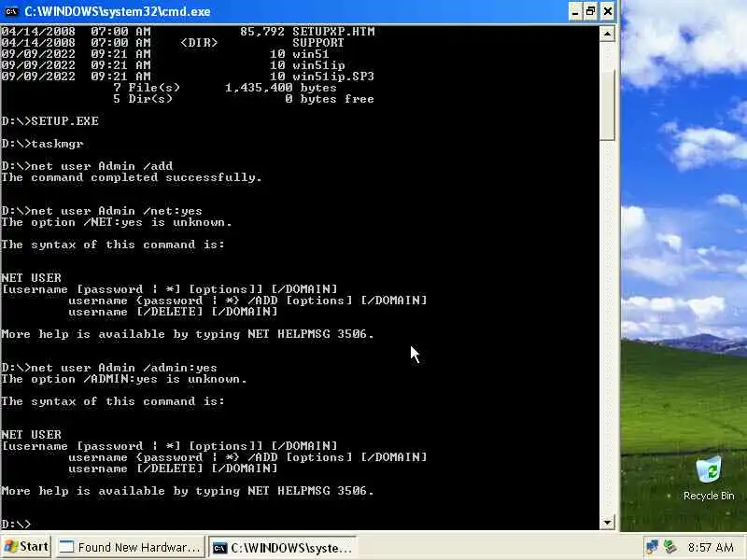Click the safely remove hardware tray icon
Screen dimensions: 747x560
[670, 547]
